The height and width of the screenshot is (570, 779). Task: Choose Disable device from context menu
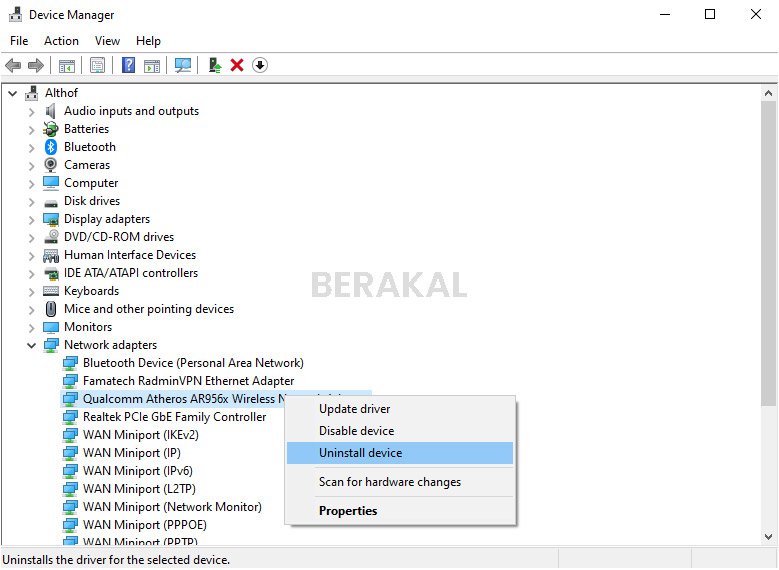(400, 431)
